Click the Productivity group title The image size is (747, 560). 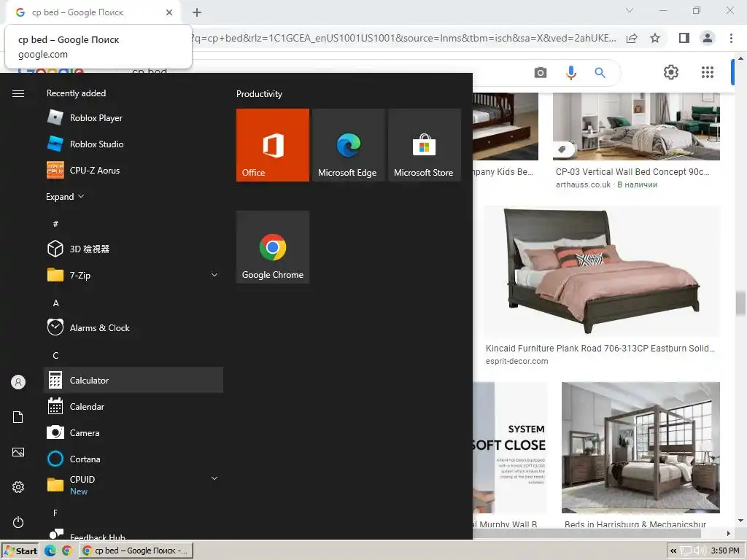[259, 94]
